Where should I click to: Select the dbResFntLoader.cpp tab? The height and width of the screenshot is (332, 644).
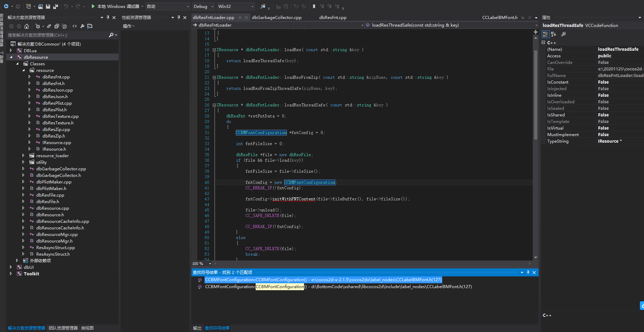(214, 17)
